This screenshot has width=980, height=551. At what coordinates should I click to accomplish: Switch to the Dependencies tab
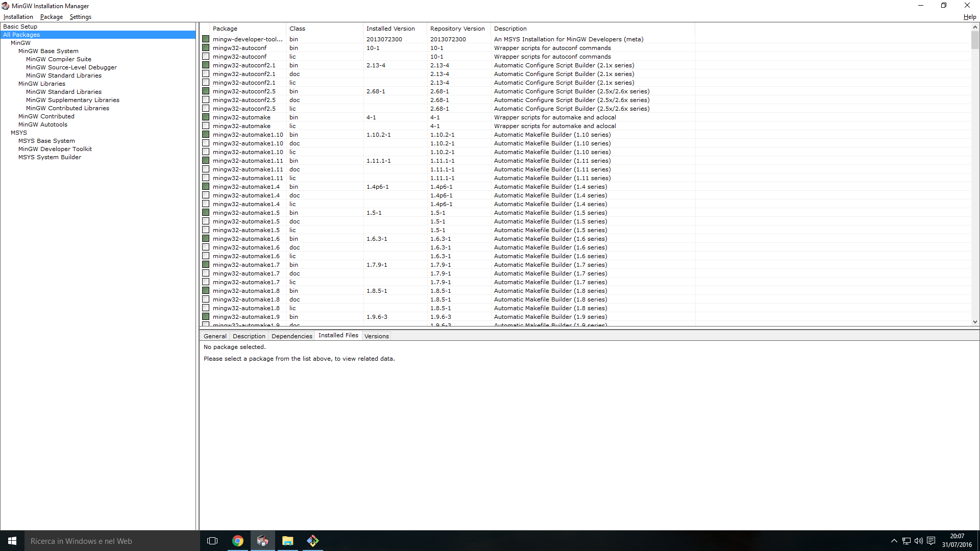[291, 336]
